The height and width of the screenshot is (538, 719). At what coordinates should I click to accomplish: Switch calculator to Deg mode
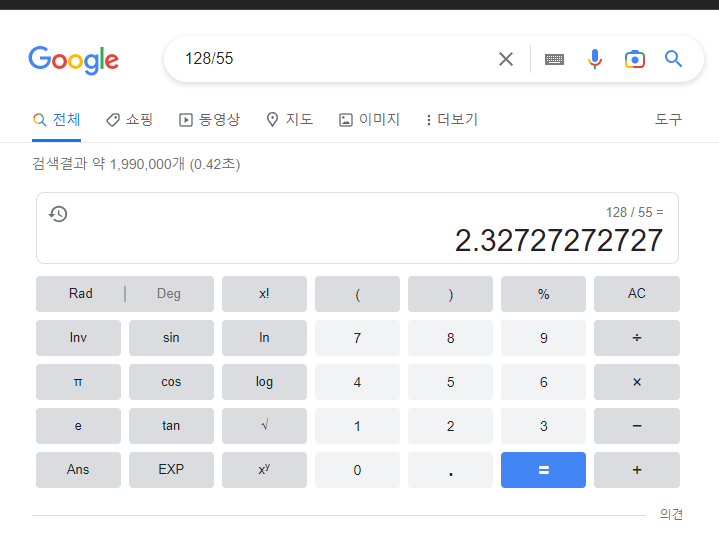[x=169, y=294]
